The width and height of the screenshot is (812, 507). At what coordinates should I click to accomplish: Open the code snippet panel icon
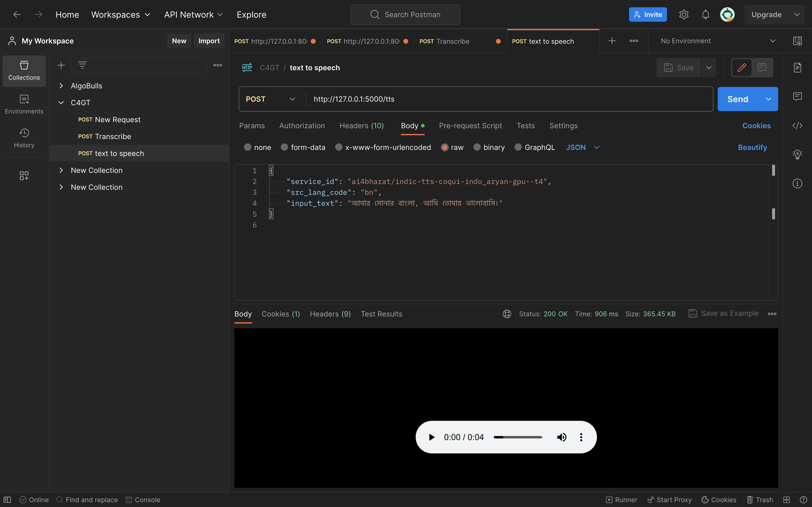click(797, 126)
